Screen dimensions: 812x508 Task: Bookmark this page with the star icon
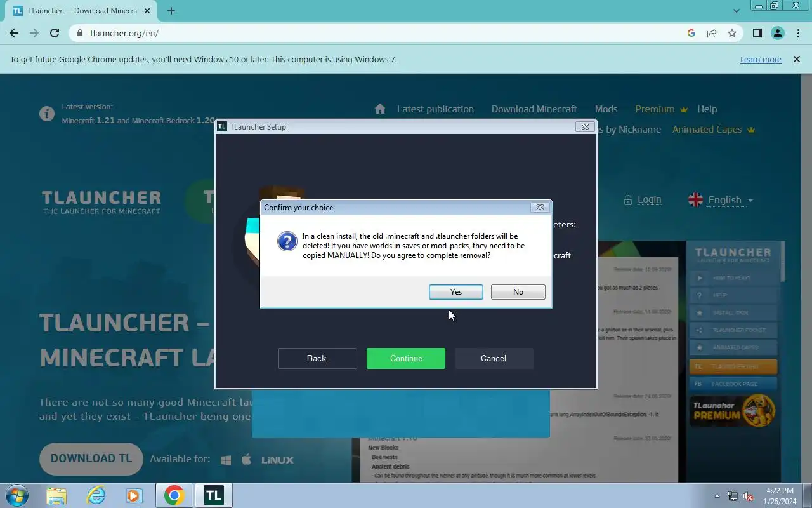pyautogui.click(x=732, y=33)
